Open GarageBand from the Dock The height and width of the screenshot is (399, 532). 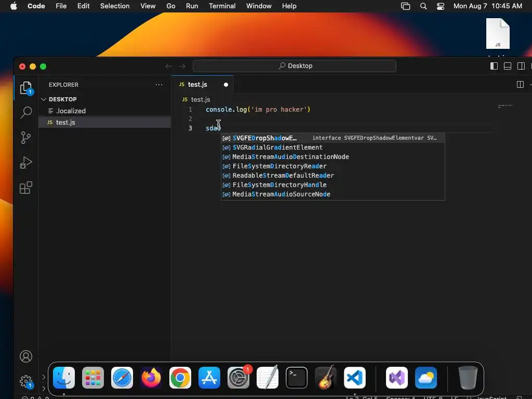tap(326, 378)
